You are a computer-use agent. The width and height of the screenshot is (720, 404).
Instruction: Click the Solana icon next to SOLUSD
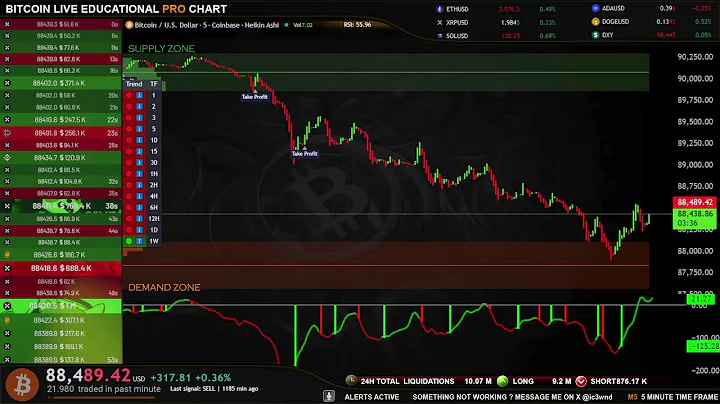point(440,36)
